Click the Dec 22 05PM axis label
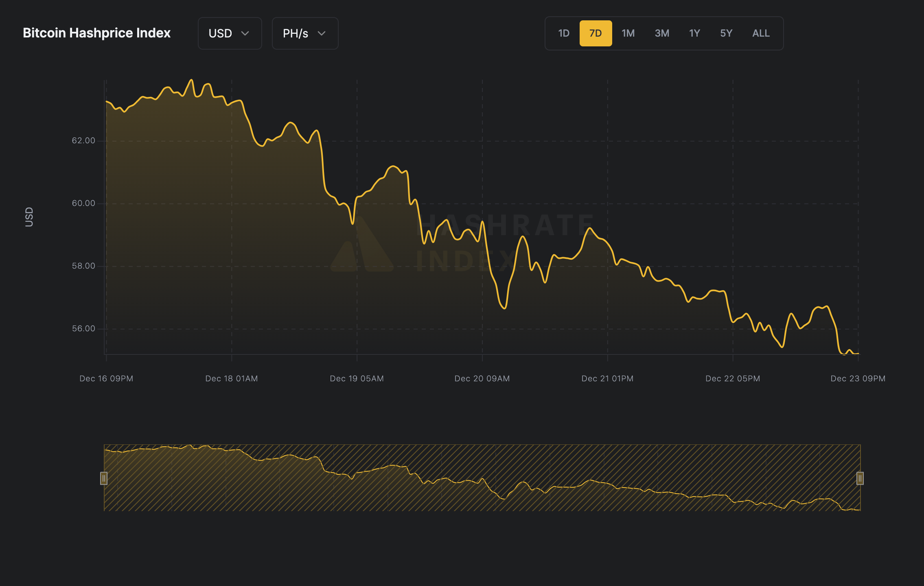The width and height of the screenshot is (924, 586). [x=733, y=378]
